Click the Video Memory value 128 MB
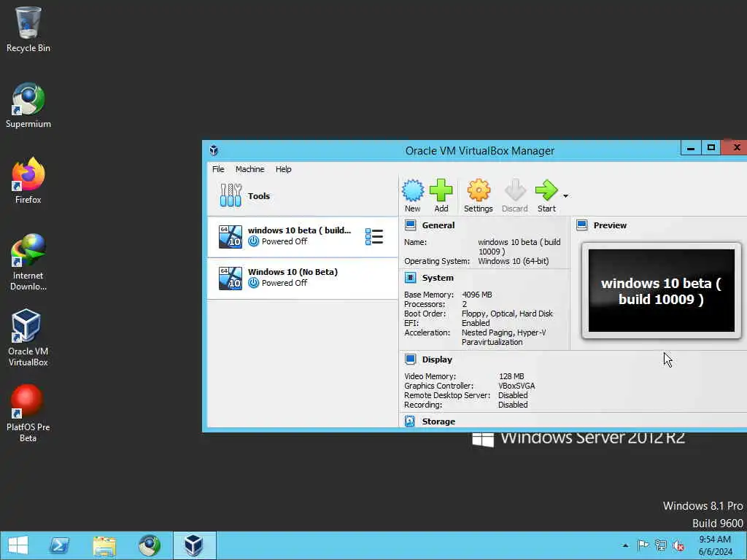This screenshot has width=747, height=560. (511, 376)
